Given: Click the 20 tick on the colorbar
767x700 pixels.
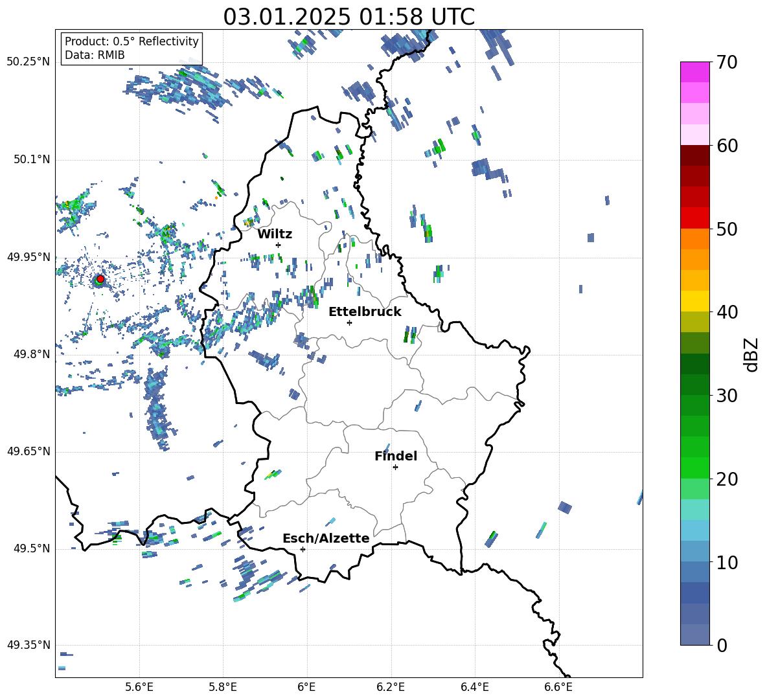Looking at the screenshot, I should tap(727, 479).
